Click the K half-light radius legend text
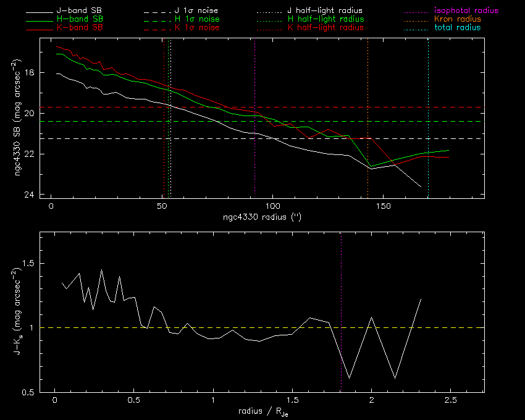Screen dimensions: 525x420 click(325, 28)
